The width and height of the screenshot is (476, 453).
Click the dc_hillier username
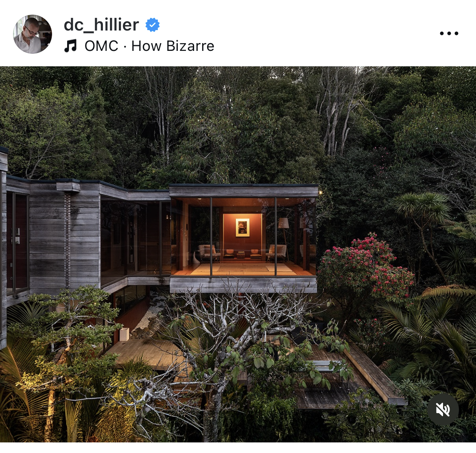coord(101,25)
